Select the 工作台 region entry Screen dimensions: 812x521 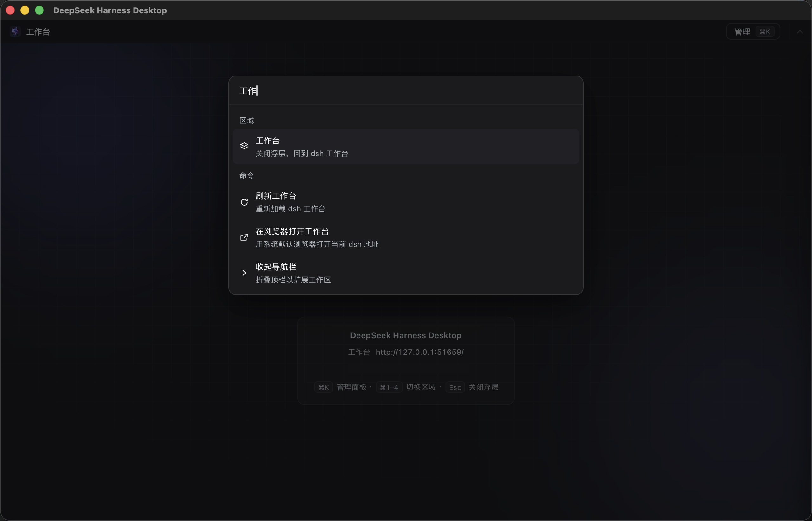[x=406, y=147]
